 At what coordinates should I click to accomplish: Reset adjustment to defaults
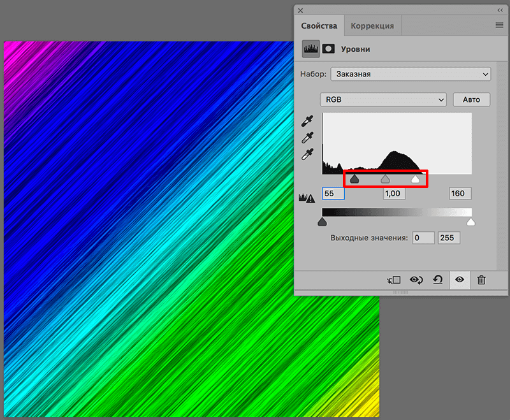pos(438,280)
